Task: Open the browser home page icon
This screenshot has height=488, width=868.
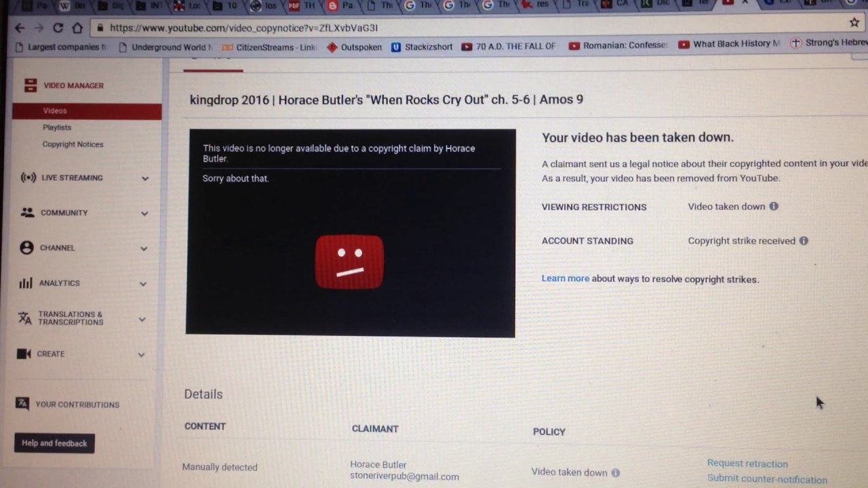Action: 77,28
